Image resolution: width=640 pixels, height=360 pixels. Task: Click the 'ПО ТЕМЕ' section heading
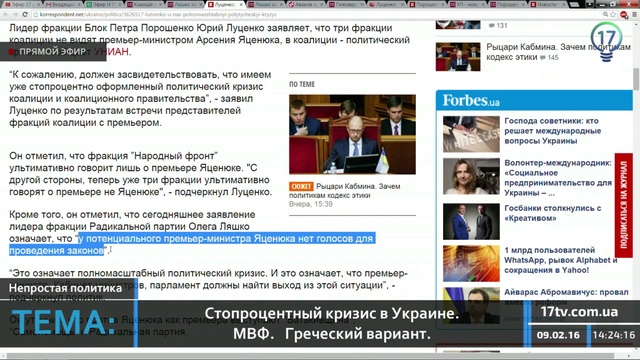pos(302,84)
